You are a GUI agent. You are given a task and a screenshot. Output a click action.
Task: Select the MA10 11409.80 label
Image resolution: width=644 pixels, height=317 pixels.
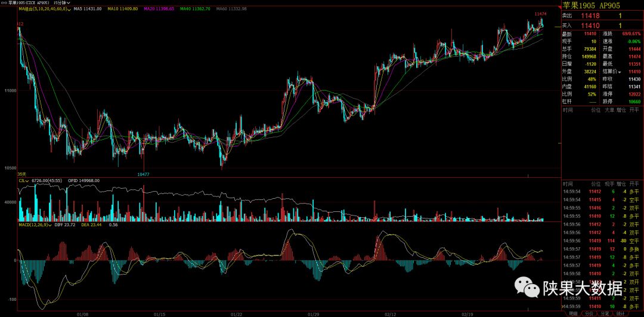[x=123, y=8]
